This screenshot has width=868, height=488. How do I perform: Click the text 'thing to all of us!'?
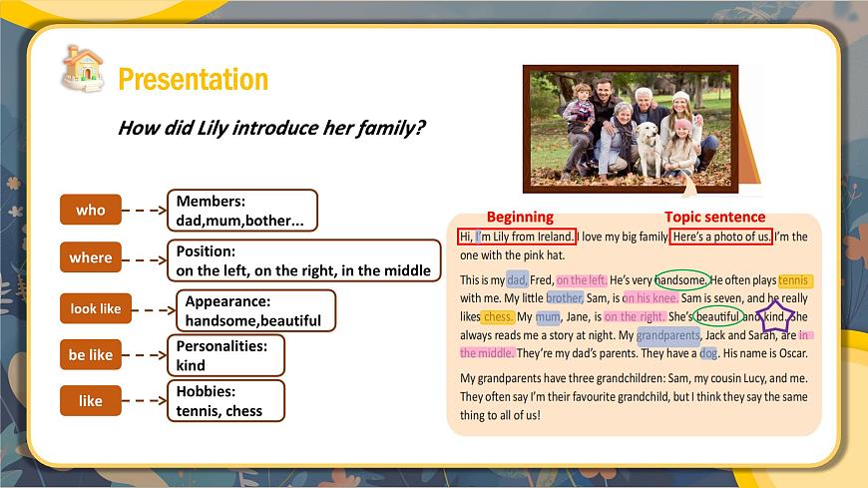pos(500,415)
